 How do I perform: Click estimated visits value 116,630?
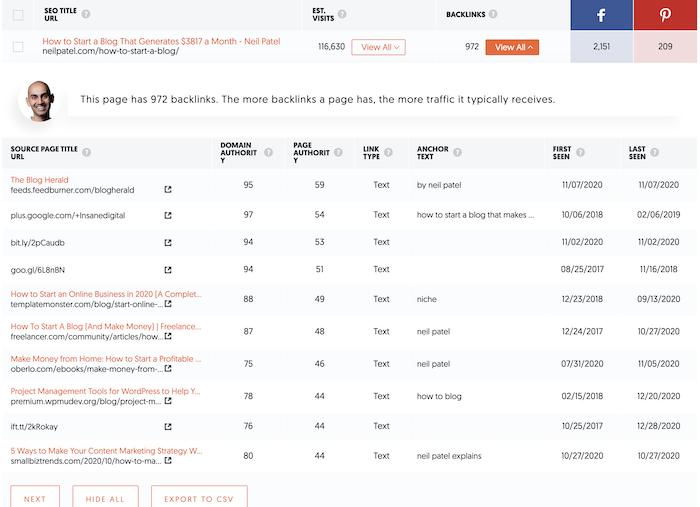tap(331, 46)
